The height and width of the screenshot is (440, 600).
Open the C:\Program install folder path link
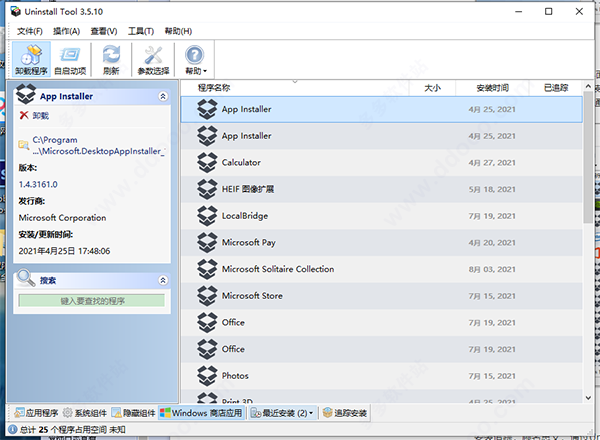pos(98,145)
